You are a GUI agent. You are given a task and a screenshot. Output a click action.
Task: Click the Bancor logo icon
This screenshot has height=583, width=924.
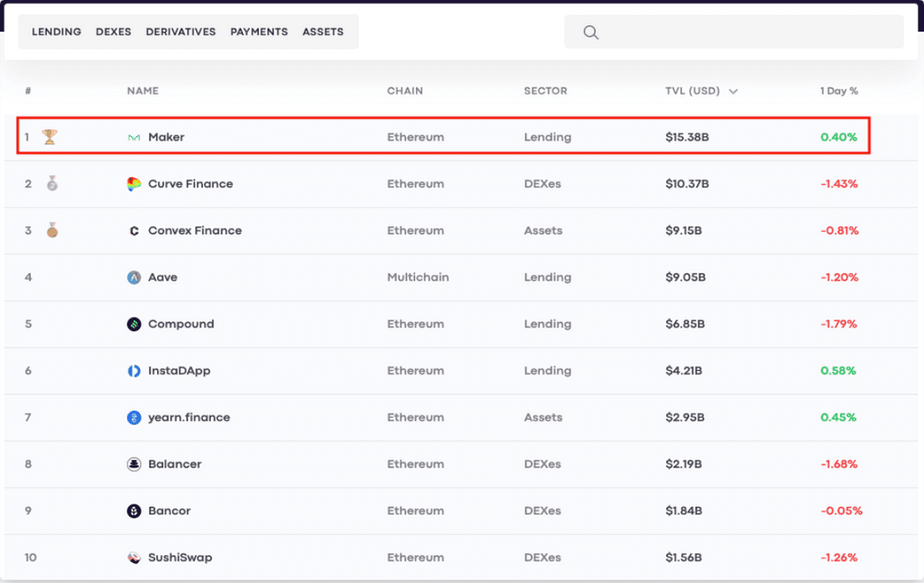tap(134, 511)
